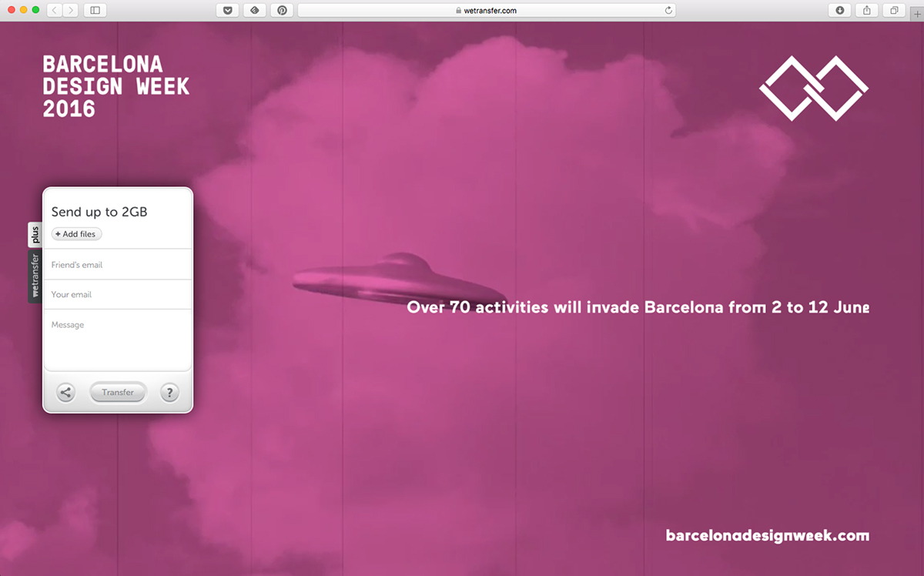The image size is (924, 576).
Task: Click the wetransfer.com address bar
Action: (487, 10)
